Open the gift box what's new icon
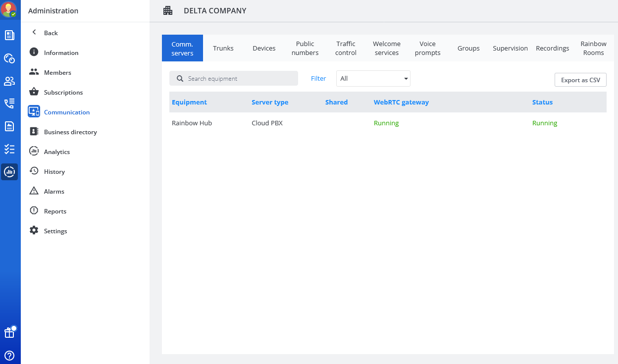Viewport: 618px width, 364px height. click(9, 333)
